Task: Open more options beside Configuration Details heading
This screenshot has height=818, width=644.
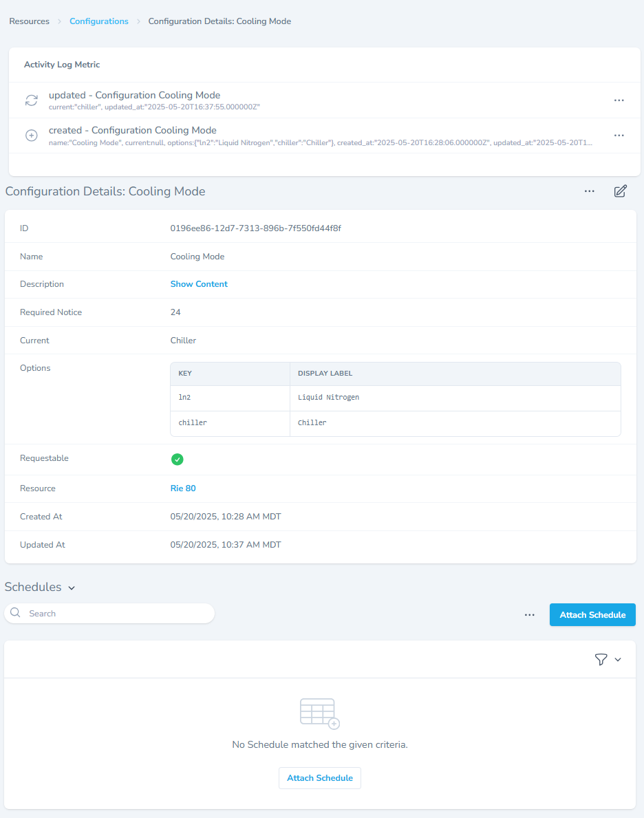Action: [x=589, y=191]
